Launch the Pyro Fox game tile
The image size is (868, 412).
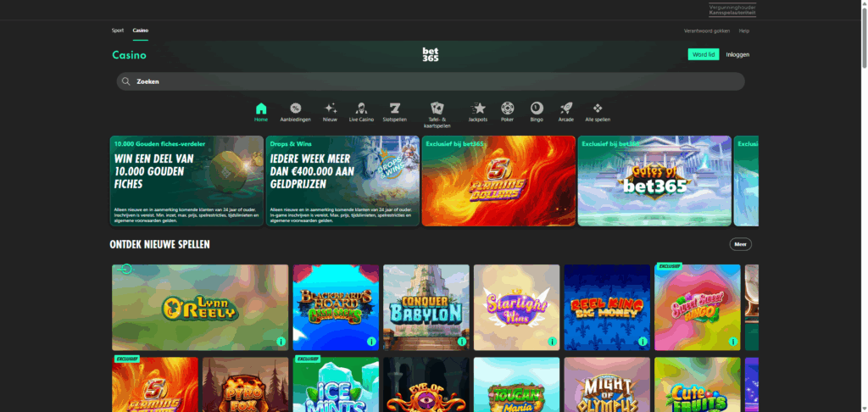(245, 385)
